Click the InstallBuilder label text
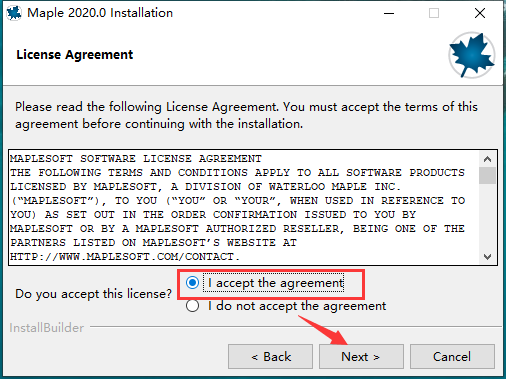The image size is (506, 379). coord(47,328)
